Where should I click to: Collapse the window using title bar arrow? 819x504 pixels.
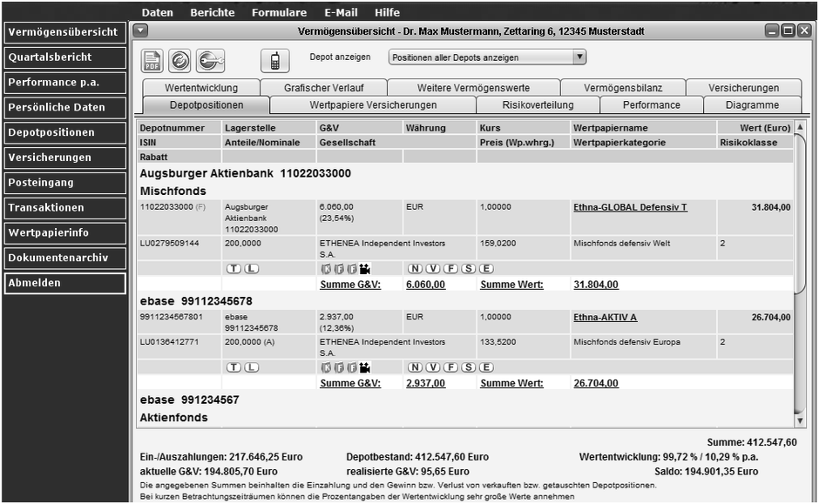pos(141,30)
